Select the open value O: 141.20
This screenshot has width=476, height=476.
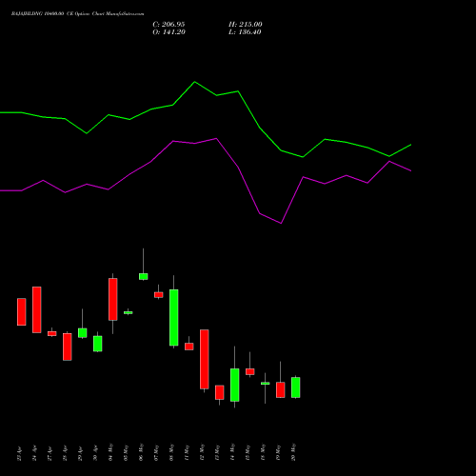coord(169,32)
